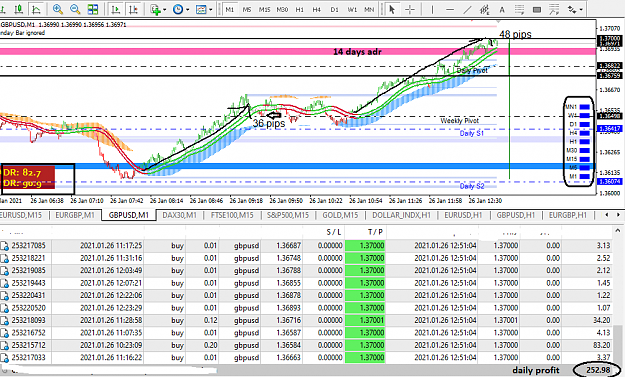The image size is (625, 377).
Task: Click the periods clock icon
Action: coord(178,9)
